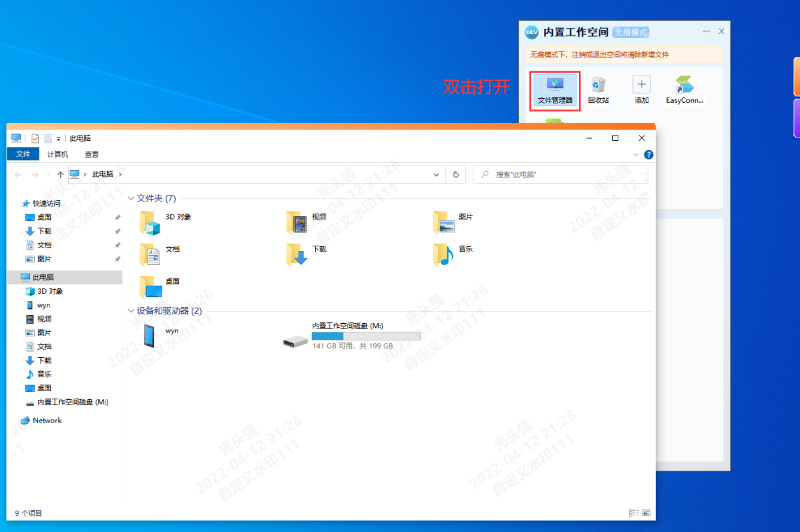Refresh the current location
This screenshot has width=800, height=532.
coord(455,174)
